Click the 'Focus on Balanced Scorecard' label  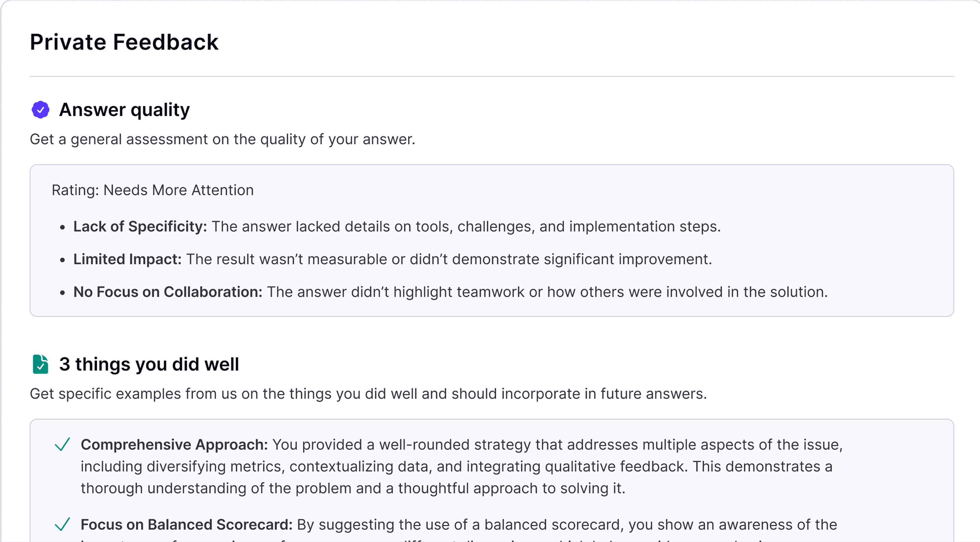[186, 525]
